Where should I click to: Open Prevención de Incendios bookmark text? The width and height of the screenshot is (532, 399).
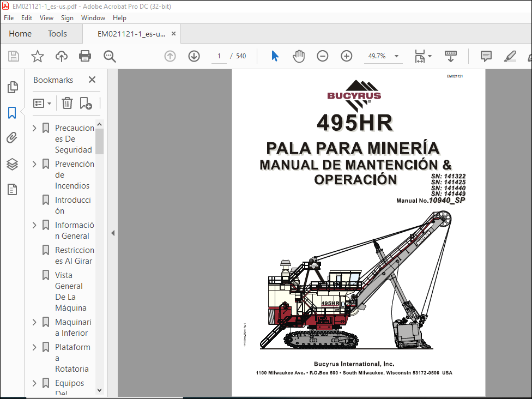point(75,175)
